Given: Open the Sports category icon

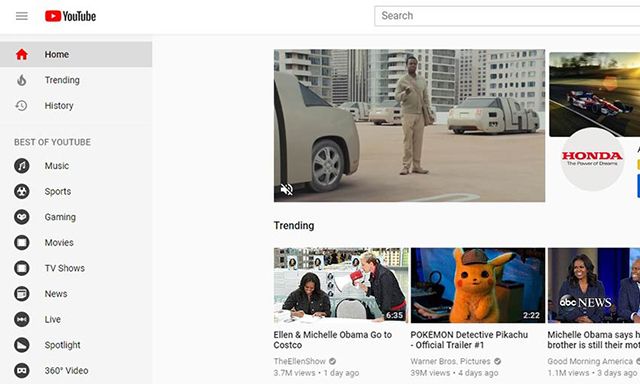Looking at the screenshot, I should click(x=22, y=191).
